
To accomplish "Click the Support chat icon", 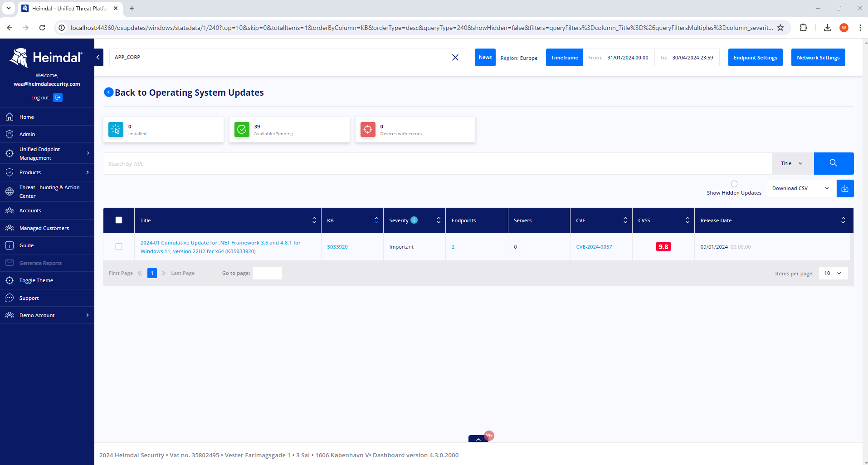I will tap(10, 298).
